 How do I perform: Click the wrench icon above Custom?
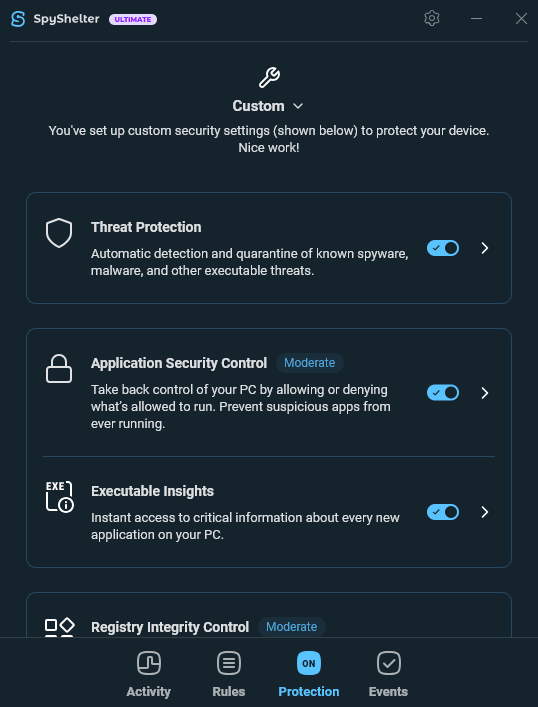tap(269, 78)
